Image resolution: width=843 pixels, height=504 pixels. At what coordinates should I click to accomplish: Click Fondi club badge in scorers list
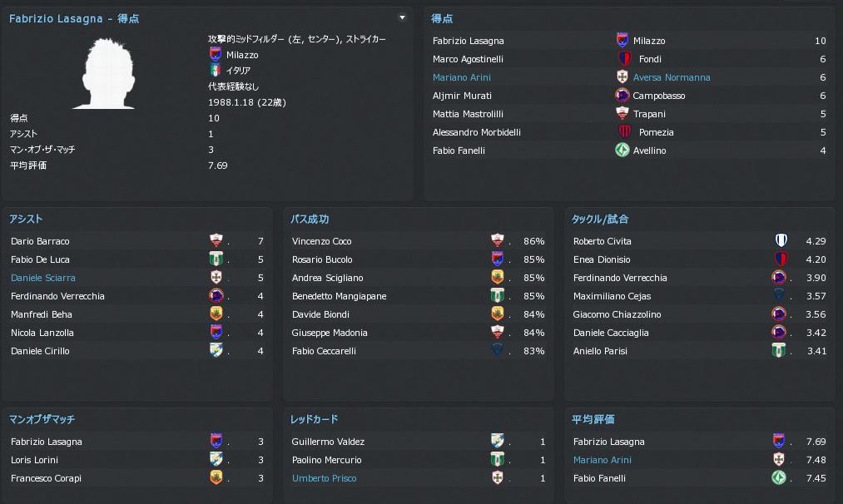click(x=625, y=59)
